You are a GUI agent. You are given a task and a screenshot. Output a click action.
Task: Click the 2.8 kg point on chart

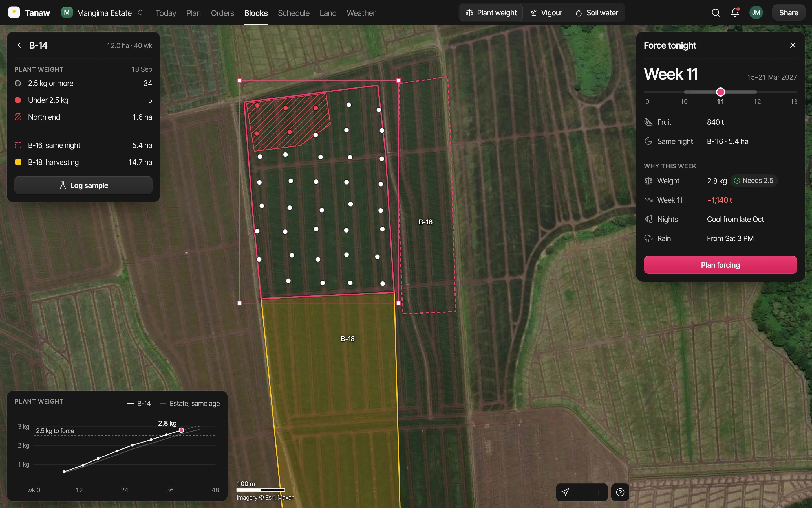(x=181, y=430)
